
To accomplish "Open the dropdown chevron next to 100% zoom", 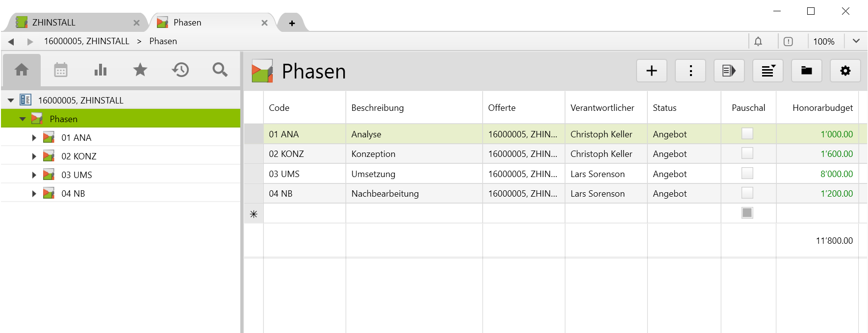I will [x=856, y=41].
